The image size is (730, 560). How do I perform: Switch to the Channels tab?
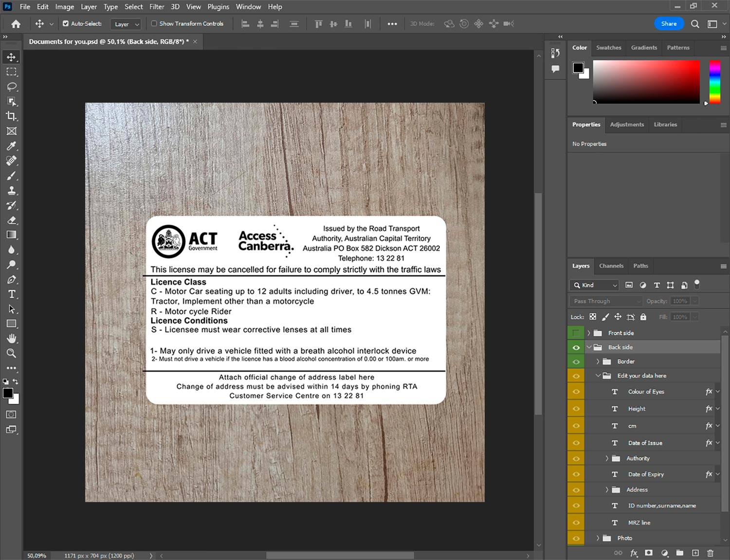(x=611, y=266)
